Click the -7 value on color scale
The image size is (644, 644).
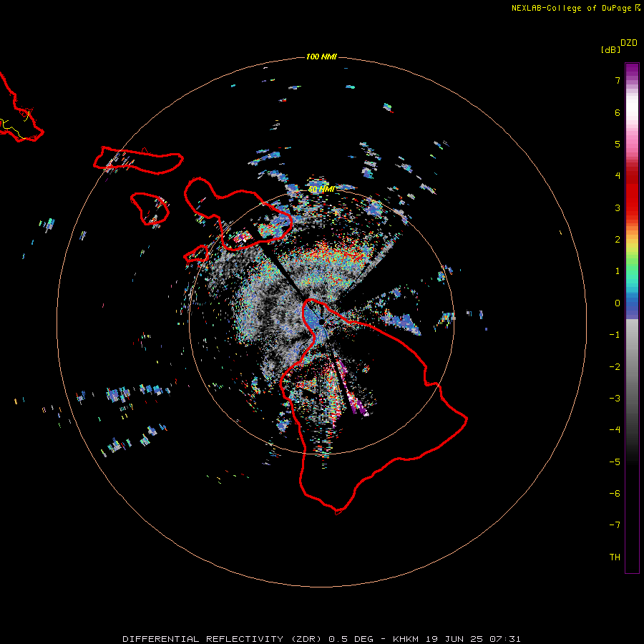pyautogui.click(x=615, y=525)
